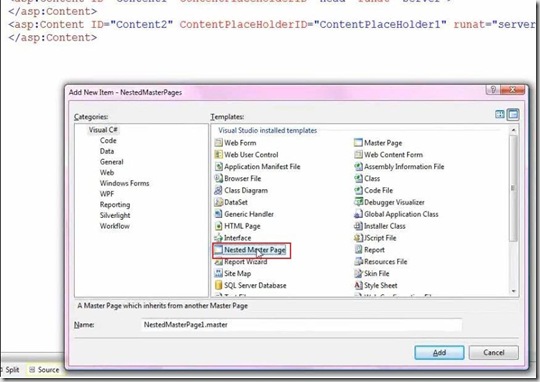Switch templates to large icons view

(500, 114)
